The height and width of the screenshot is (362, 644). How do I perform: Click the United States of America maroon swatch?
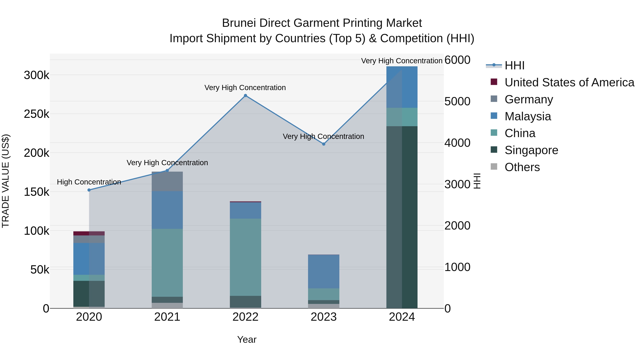click(494, 82)
